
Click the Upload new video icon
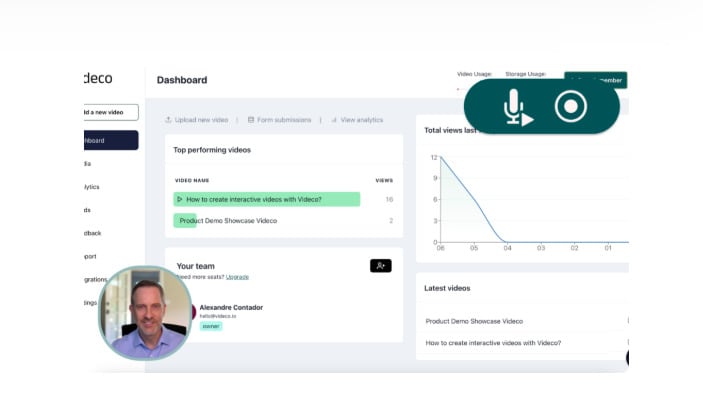click(169, 120)
